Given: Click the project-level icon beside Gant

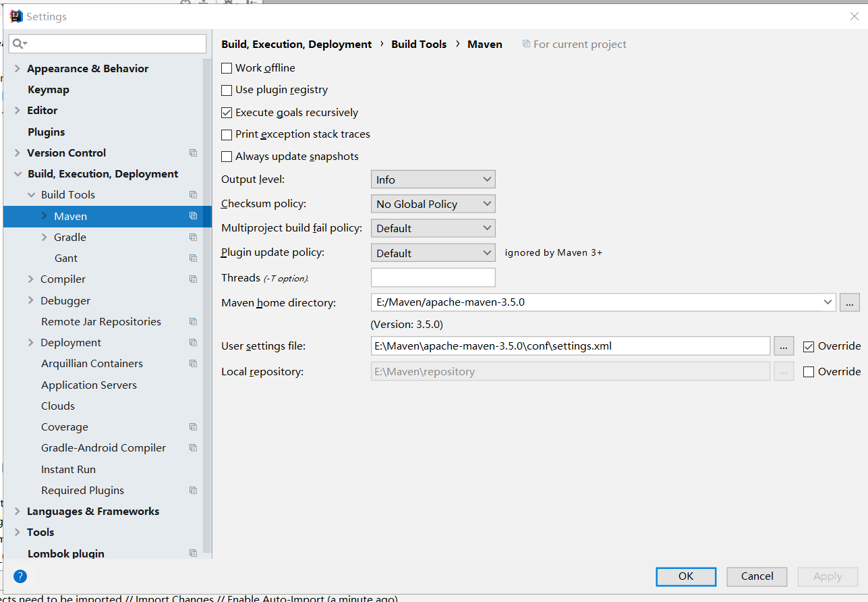Looking at the screenshot, I should (194, 258).
